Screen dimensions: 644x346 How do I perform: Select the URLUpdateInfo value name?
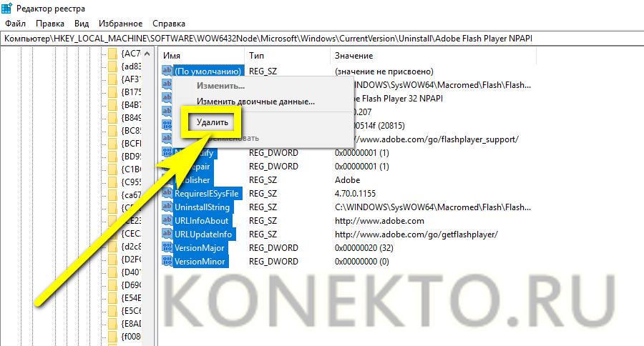(203, 234)
